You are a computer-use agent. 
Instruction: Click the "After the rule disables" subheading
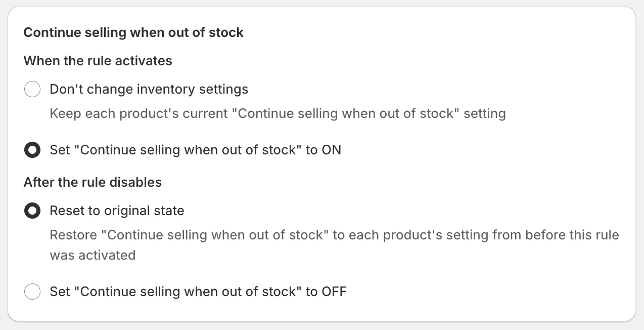pyautogui.click(x=93, y=183)
